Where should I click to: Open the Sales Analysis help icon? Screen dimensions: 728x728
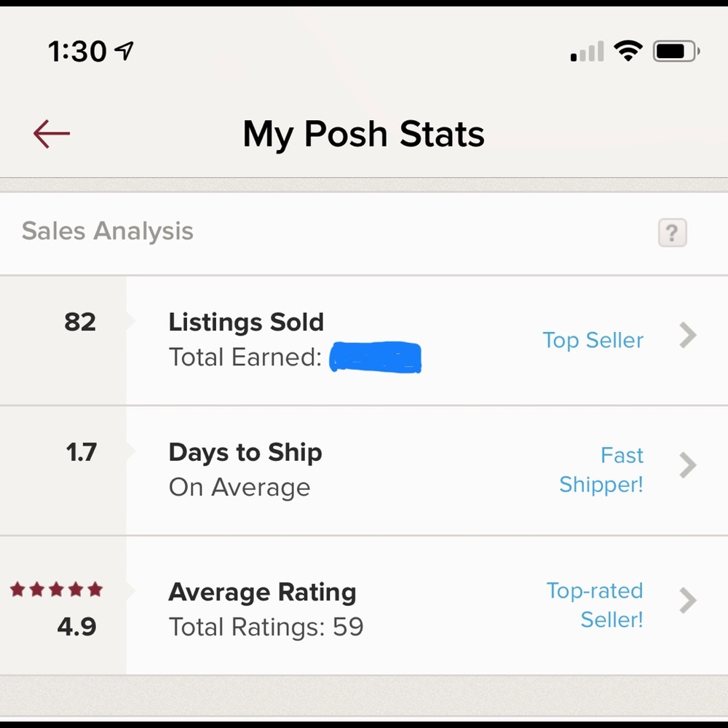pyautogui.click(x=672, y=233)
